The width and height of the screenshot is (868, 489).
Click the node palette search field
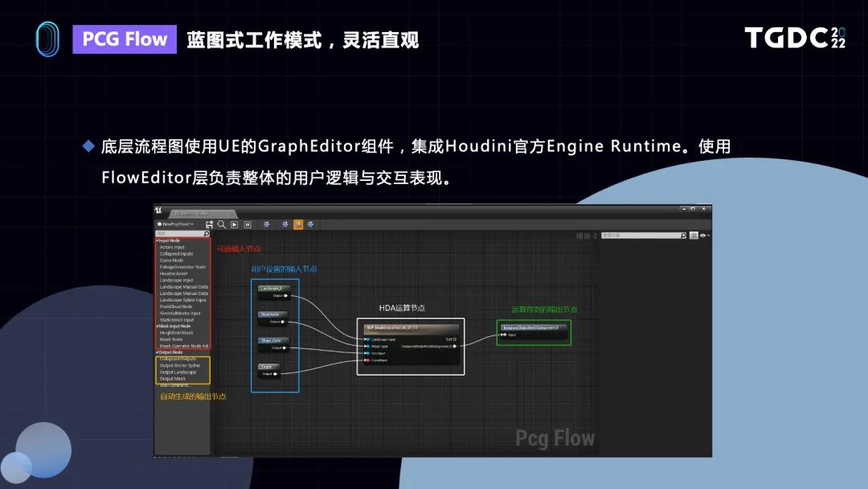click(180, 234)
